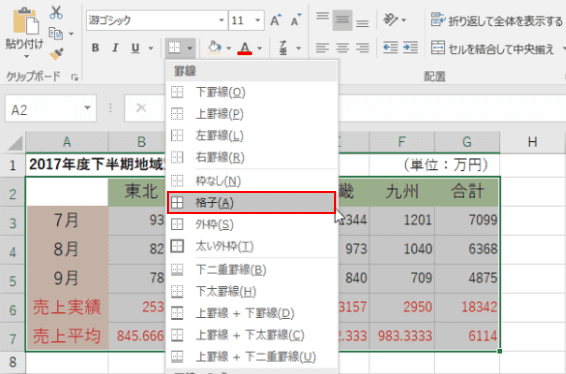This screenshot has width=566, height=374.
Task: Click cell containing 売上実績
Action: pyautogui.click(x=67, y=308)
